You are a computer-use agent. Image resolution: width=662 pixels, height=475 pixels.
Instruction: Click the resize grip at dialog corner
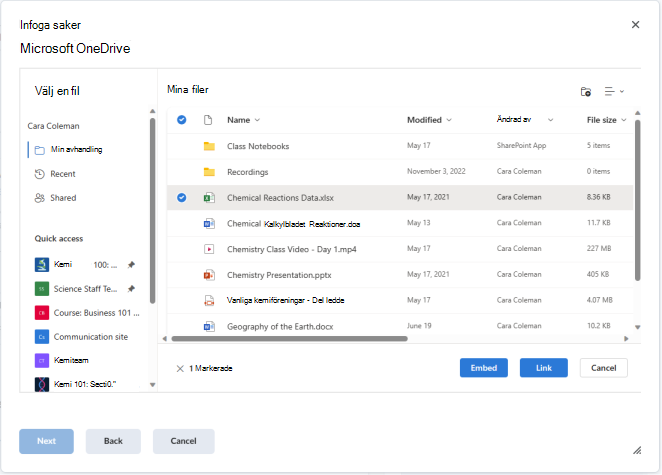[637, 451]
